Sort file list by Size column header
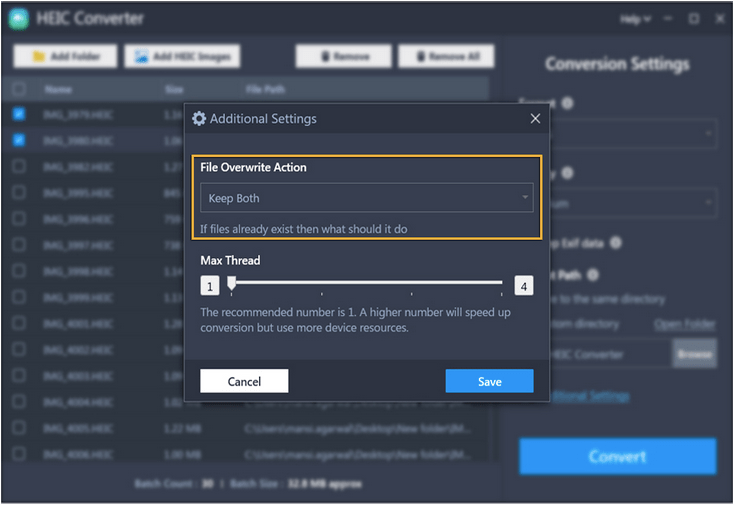 tap(174, 89)
